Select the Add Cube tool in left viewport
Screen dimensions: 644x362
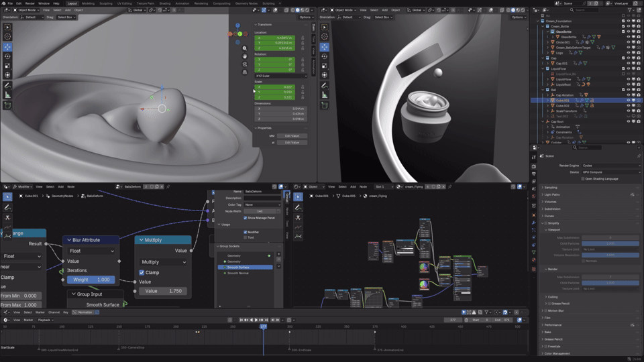(7, 105)
